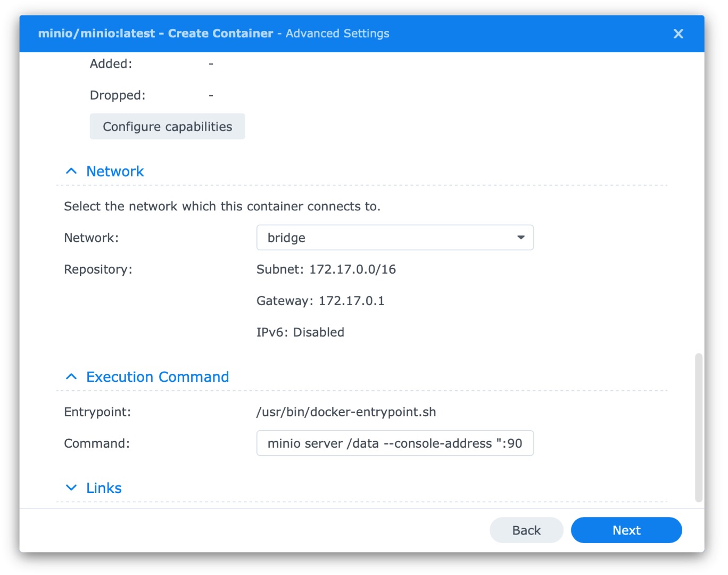This screenshot has width=728, height=575.
Task: Click the vertical scrollbar thumb
Action: [699, 427]
